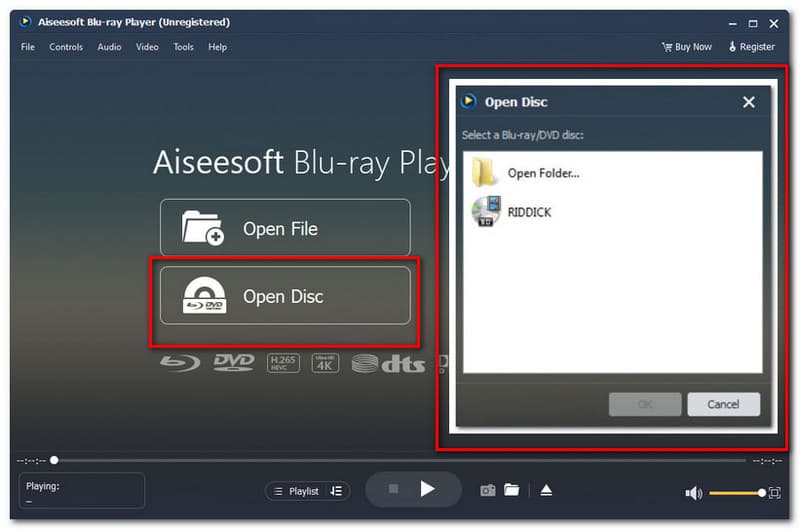Click the playlist sort order icon
800x530 pixels.
[x=336, y=491]
